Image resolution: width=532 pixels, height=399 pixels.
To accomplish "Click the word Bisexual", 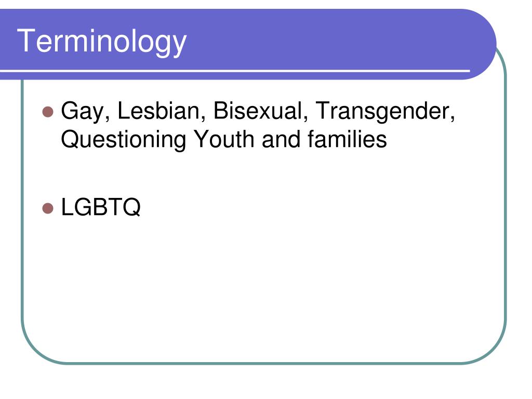I will point(258,111).
